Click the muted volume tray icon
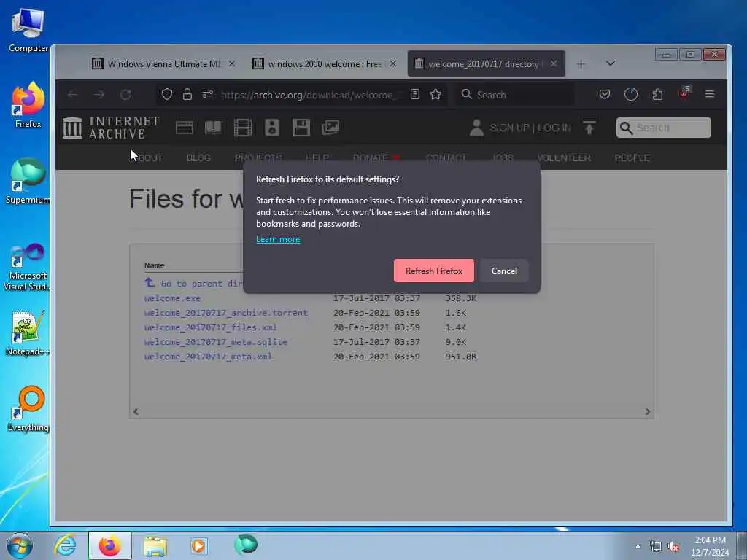747x560 pixels. coord(673,547)
